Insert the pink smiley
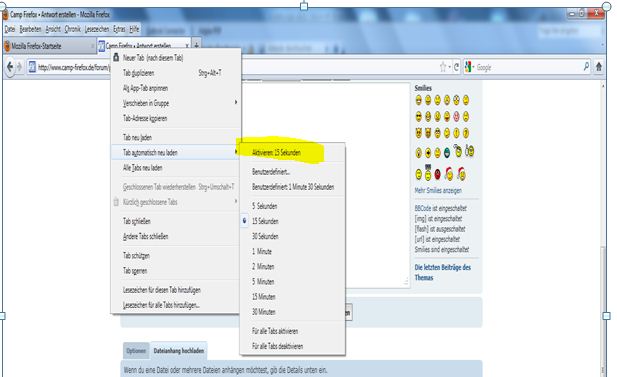 click(x=456, y=116)
